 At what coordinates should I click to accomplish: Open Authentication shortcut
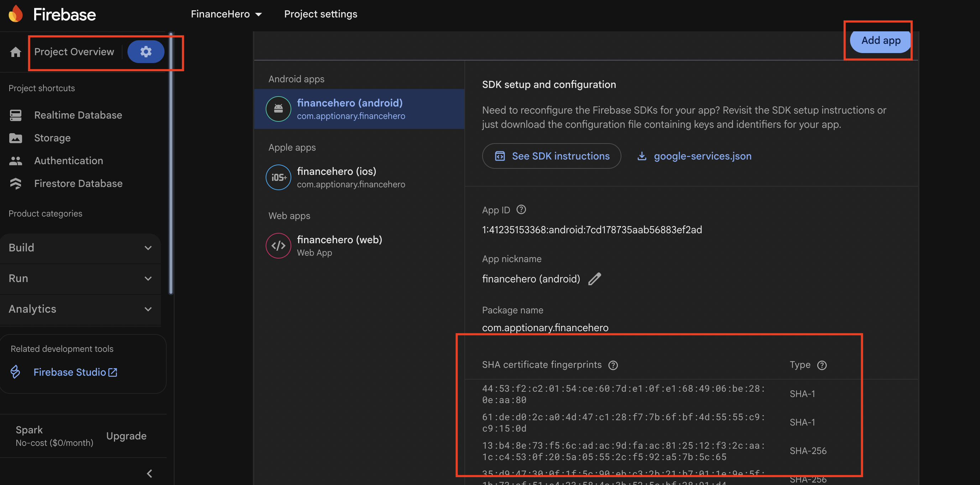coord(68,161)
